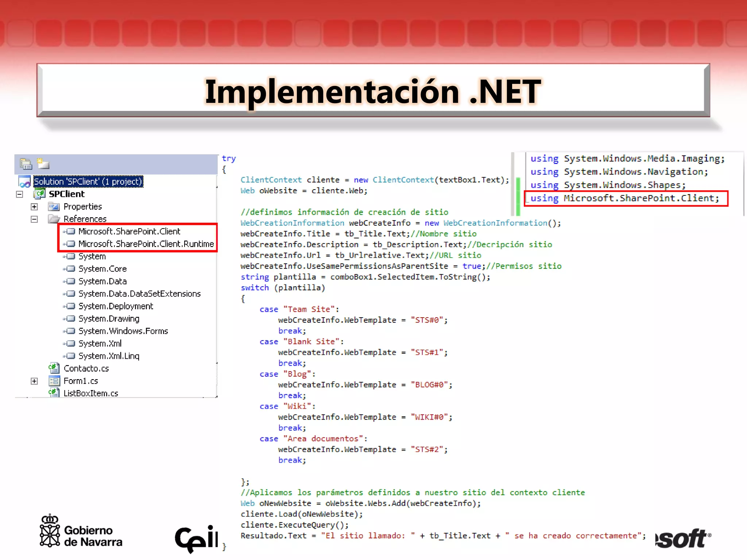Click the 'Implementación .NET' slide title
Screen dimensions: 747x560
(373, 92)
